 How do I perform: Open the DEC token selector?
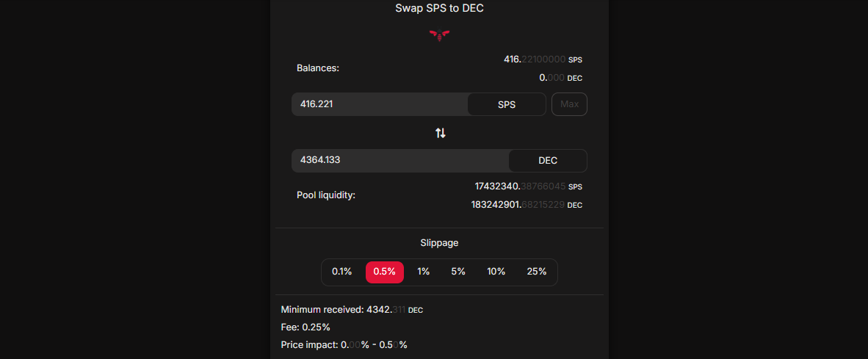(548, 161)
